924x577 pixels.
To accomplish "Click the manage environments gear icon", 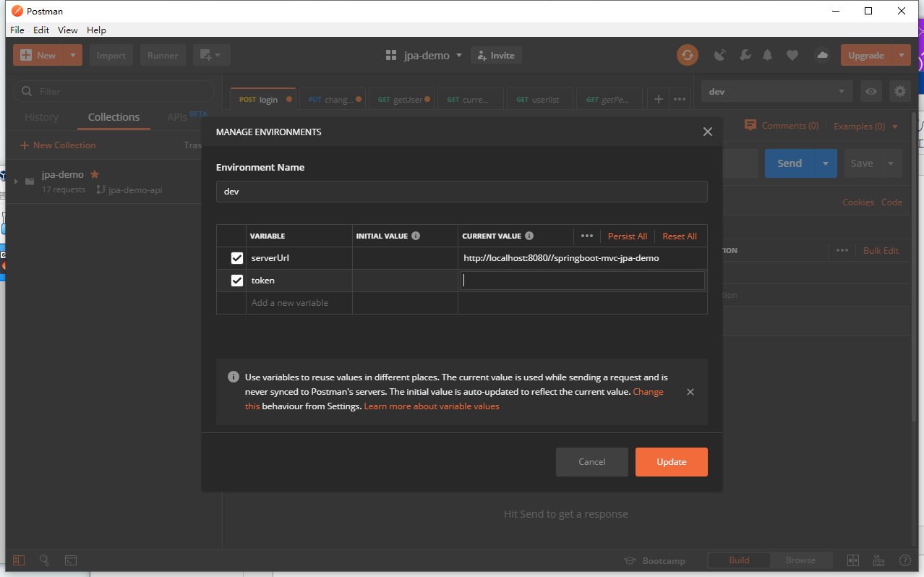I will tap(900, 92).
